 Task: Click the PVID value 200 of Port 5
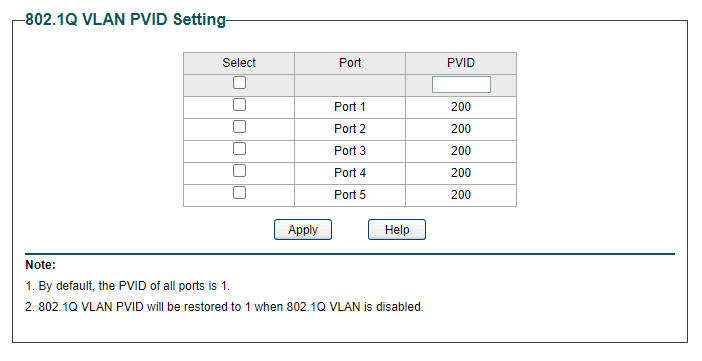pyautogui.click(x=461, y=195)
